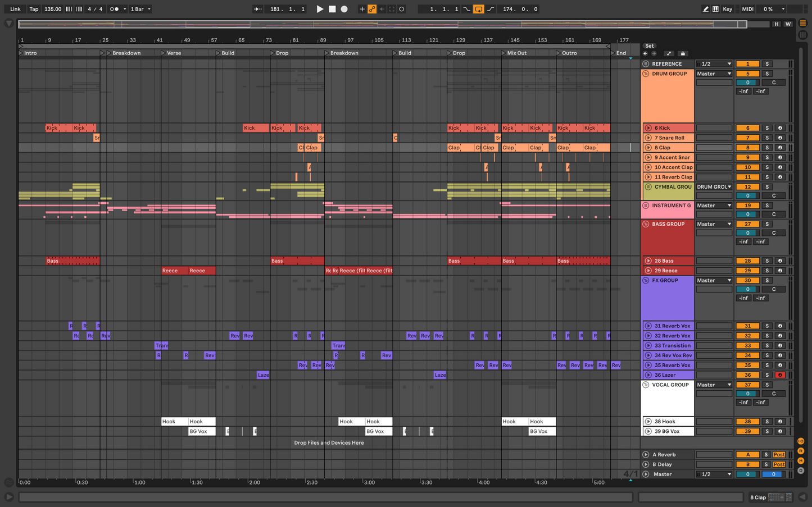Click the Set locator button
This screenshot has height=507, width=812.
[649, 46]
